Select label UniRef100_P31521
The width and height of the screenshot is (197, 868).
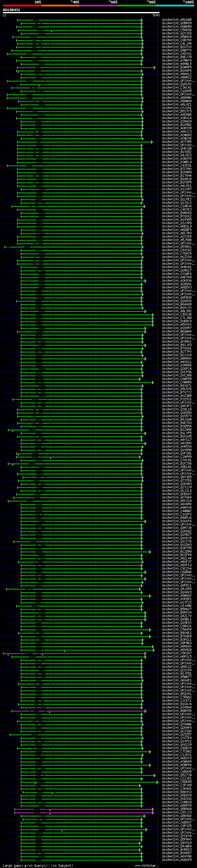pyautogui.click(x=177, y=400)
